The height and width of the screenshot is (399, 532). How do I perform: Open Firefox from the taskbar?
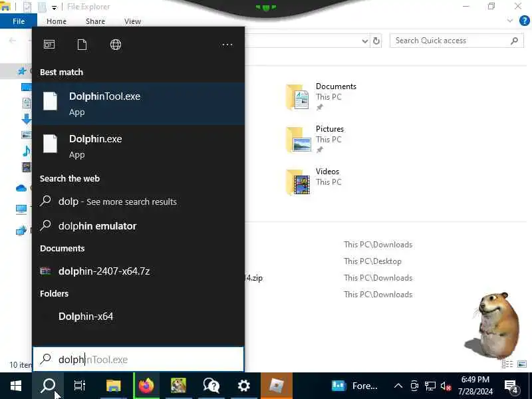146,386
